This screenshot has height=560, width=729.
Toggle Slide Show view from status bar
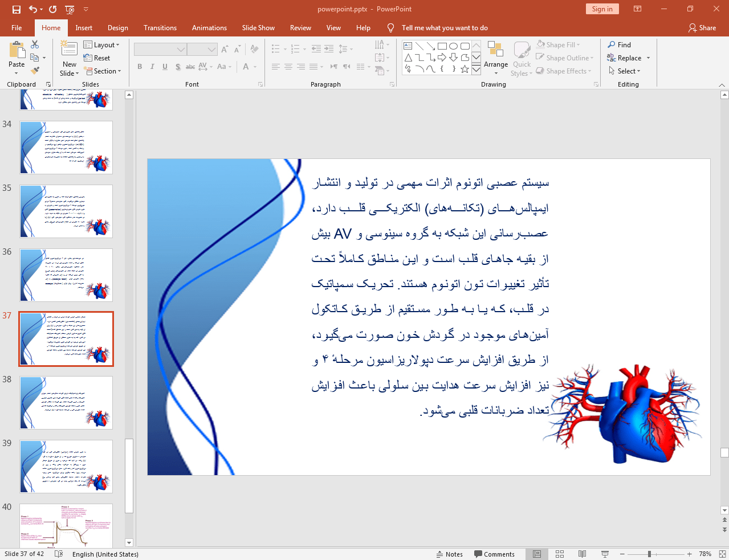click(604, 554)
